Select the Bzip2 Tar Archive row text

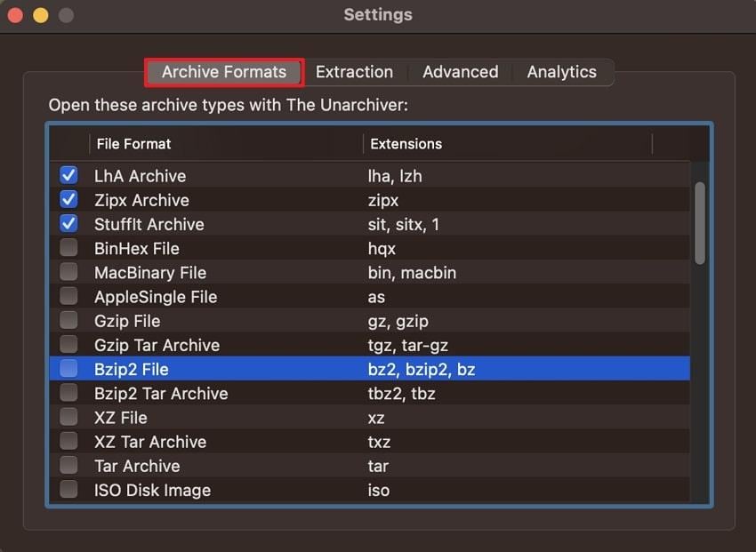[161, 394]
